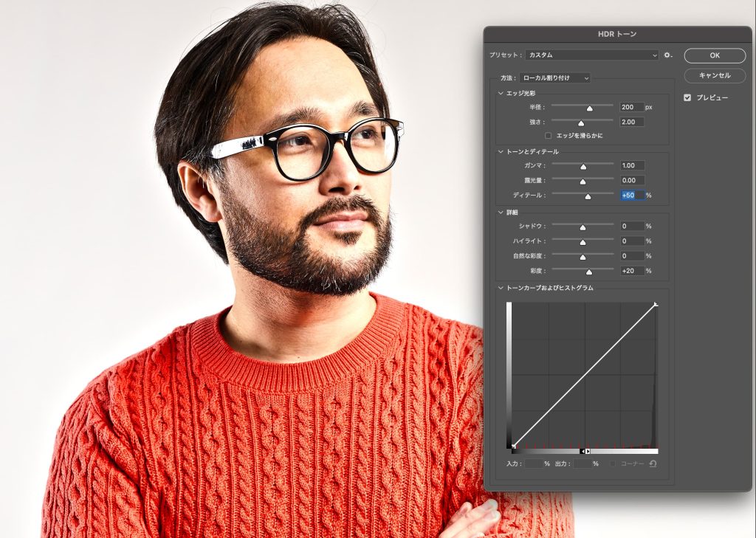Click the ディテール value field
The height and width of the screenshot is (538, 756).
632,196
